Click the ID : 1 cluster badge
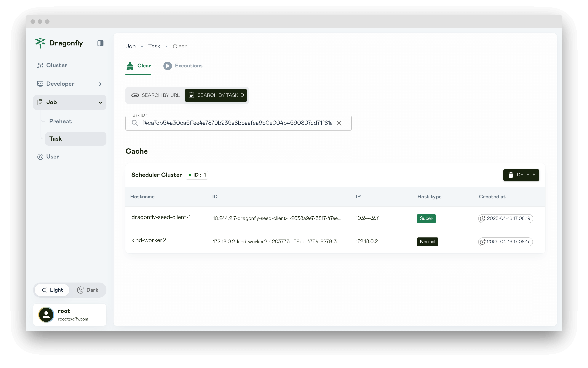This screenshot has height=368, width=588. [x=197, y=175]
